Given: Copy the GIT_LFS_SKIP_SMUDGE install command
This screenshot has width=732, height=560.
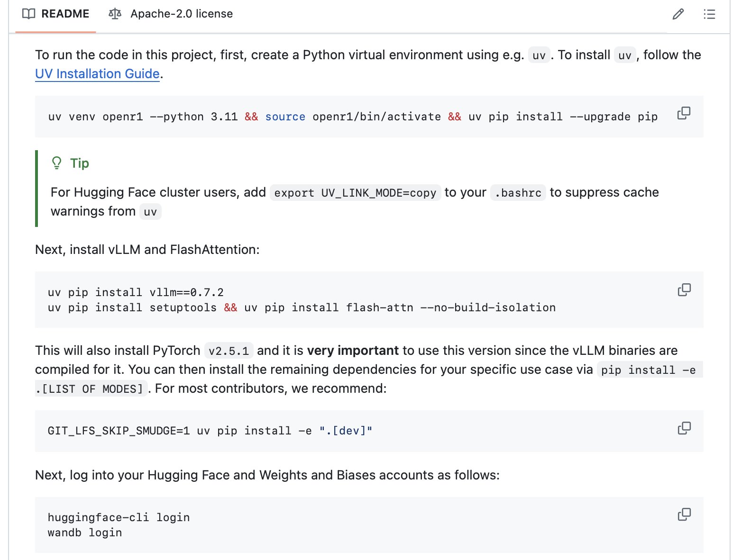Looking at the screenshot, I should point(684,428).
